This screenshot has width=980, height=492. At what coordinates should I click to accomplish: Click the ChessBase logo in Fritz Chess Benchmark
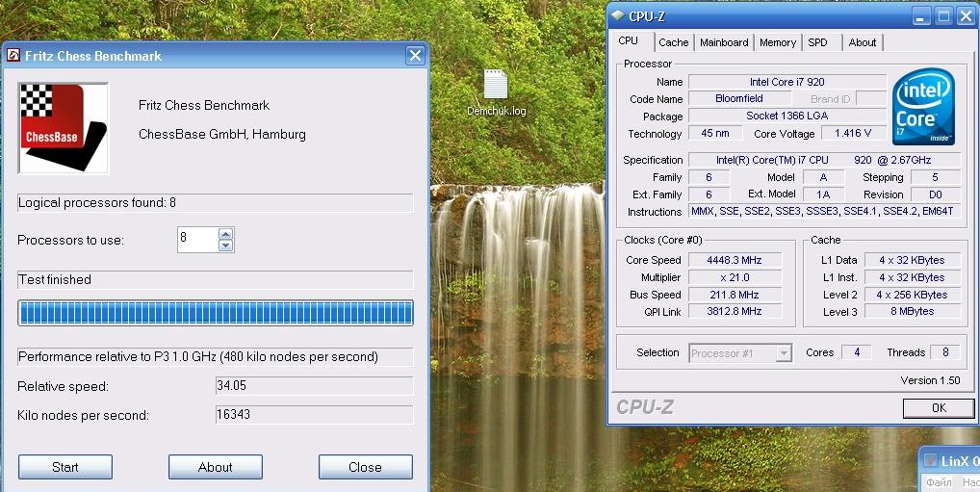64,128
